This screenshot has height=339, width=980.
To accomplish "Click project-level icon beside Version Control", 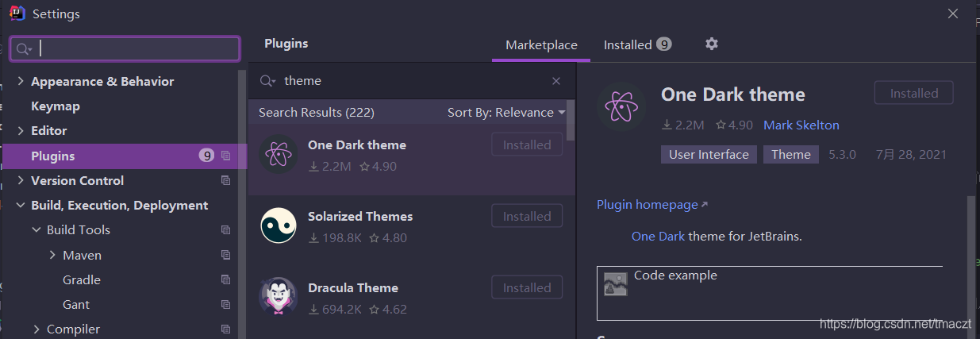I will pos(226,180).
